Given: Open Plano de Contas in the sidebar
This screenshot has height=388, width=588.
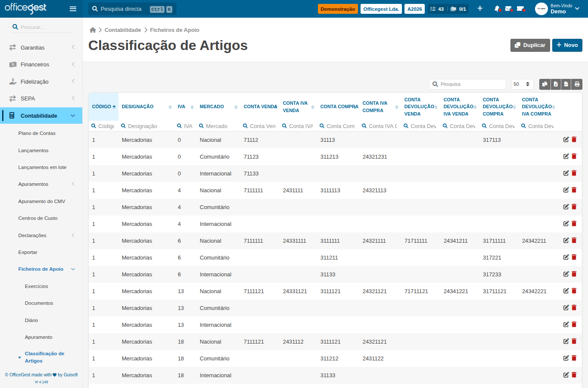Looking at the screenshot, I should click(x=37, y=133).
